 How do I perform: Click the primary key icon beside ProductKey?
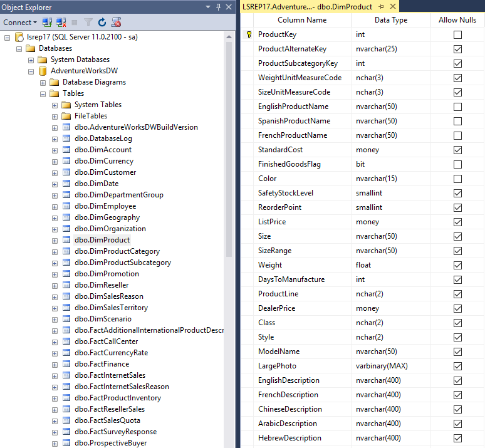pyautogui.click(x=249, y=35)
